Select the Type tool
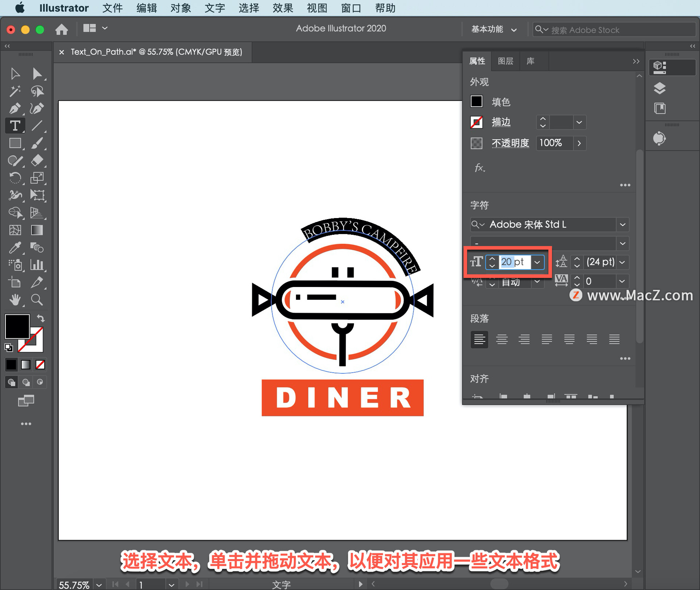 point(15,126)
